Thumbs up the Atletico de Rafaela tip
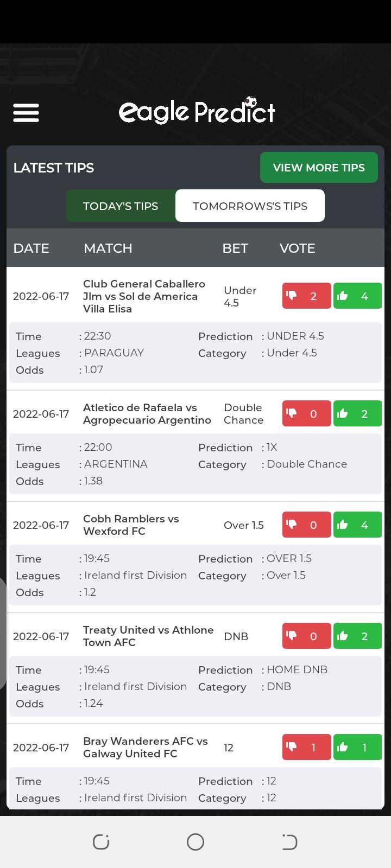This screenshot has height=868, width=391. (357, 413)
